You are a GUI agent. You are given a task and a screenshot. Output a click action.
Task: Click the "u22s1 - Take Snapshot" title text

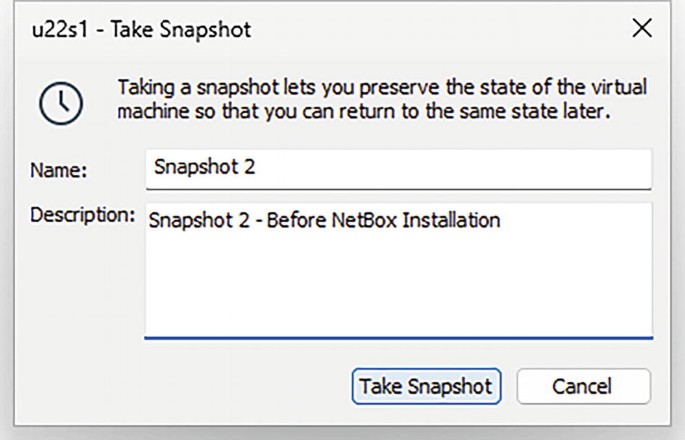tap(138, 30)
